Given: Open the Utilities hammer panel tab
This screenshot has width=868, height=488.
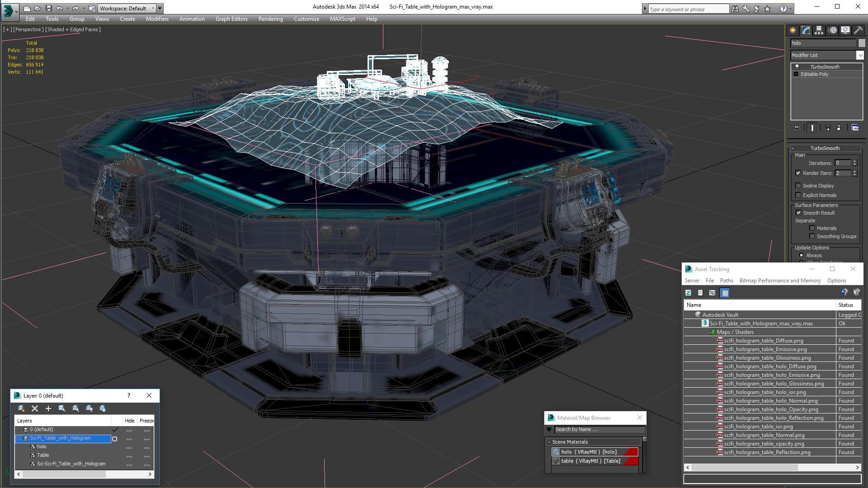Looking at the screenshot, I should (859, 30).
